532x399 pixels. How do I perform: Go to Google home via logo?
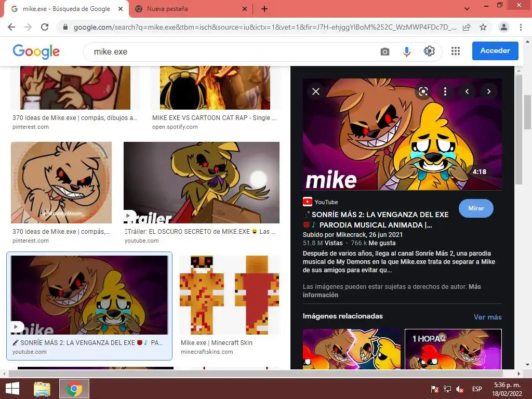(36, 51)
